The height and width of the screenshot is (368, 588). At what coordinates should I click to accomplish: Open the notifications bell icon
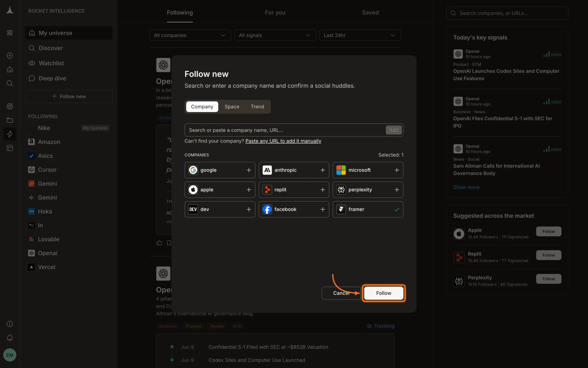(10, 338)
